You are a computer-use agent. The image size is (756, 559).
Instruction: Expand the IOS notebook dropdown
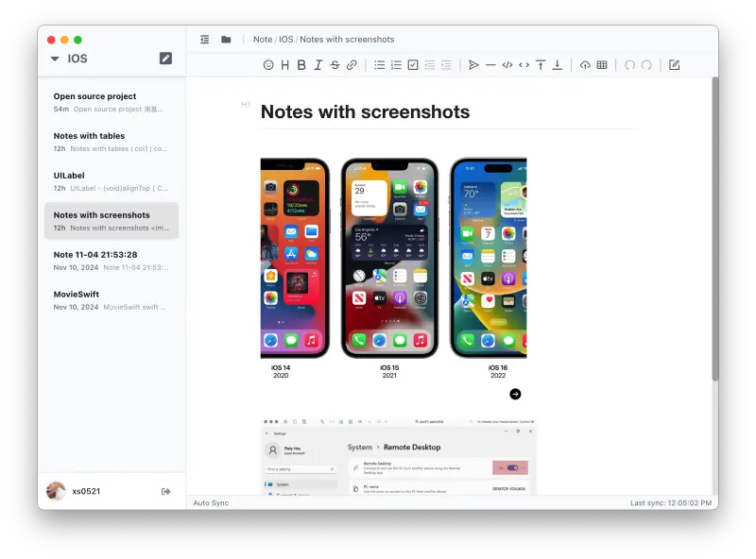tap(55, 59)
